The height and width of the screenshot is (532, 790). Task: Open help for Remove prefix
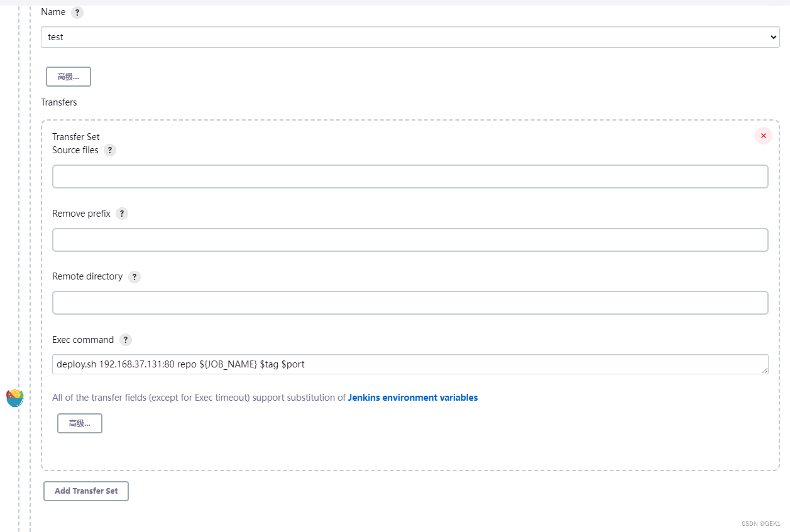(122, 214)
